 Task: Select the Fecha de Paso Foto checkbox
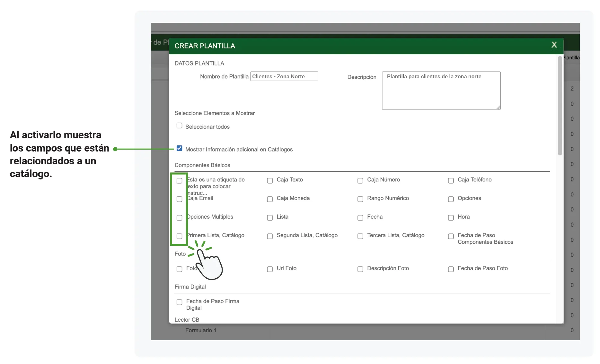(x=451, y=269)
